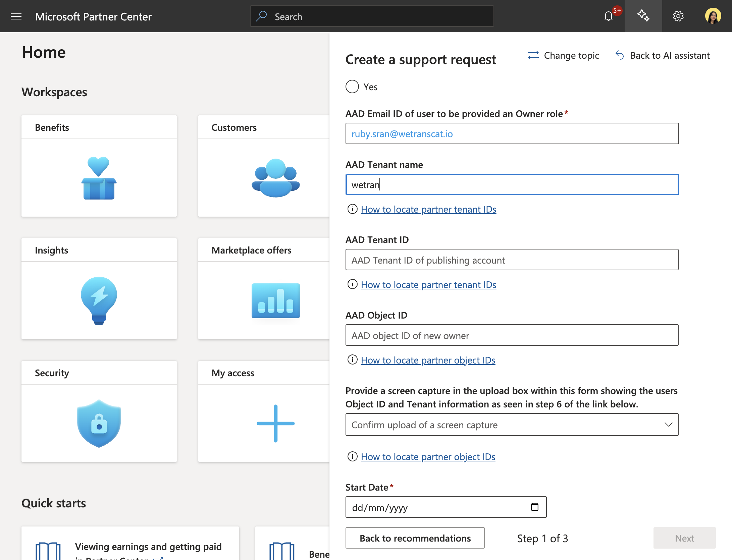Open the Customers workspace people icon

(275, 178)
